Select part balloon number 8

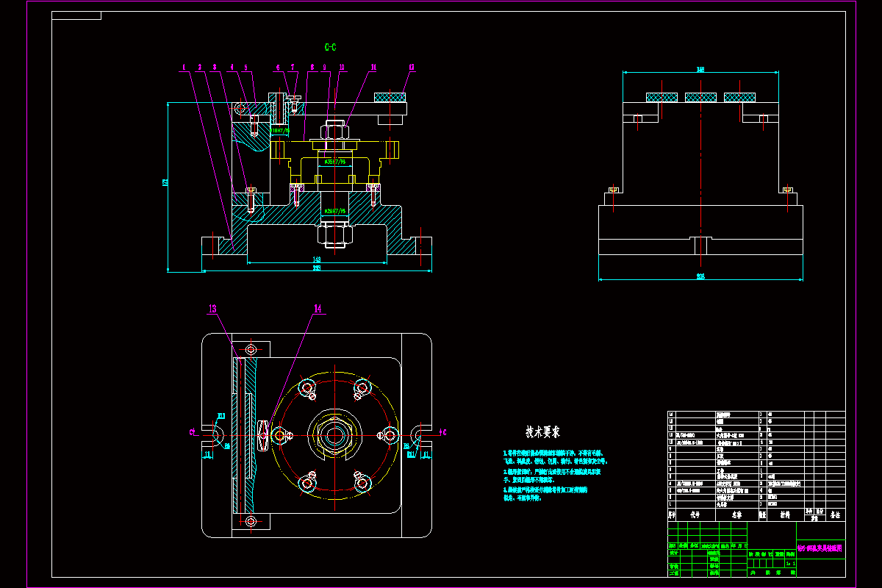tap(312, 68)
